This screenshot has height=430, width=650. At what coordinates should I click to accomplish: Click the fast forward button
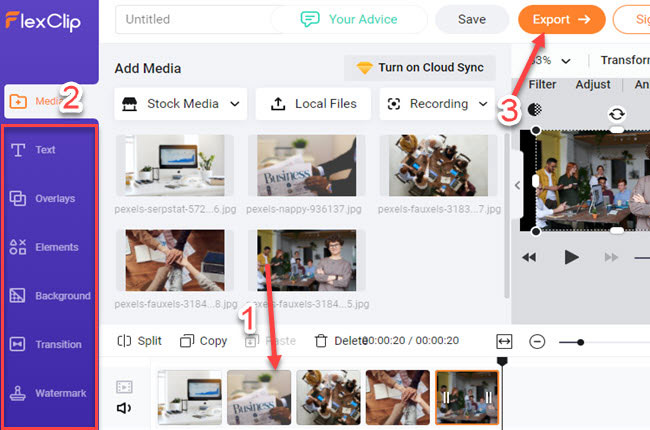click(x=611, y=258)
